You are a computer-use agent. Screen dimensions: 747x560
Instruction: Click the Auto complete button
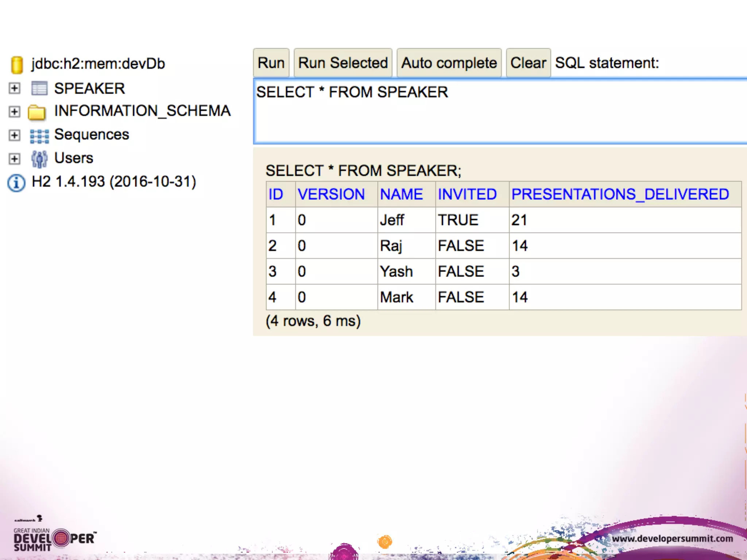(x=449, y=63)
